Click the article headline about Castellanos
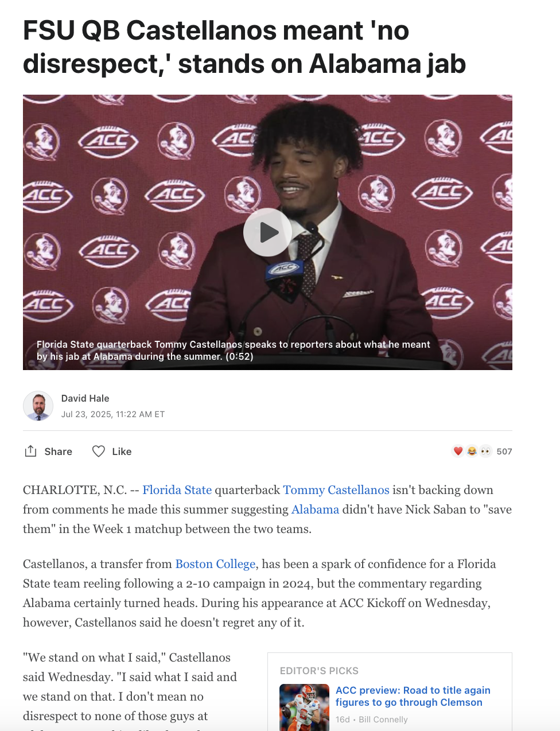This screenshot has height=731, width=560. [x=244, y=47]
